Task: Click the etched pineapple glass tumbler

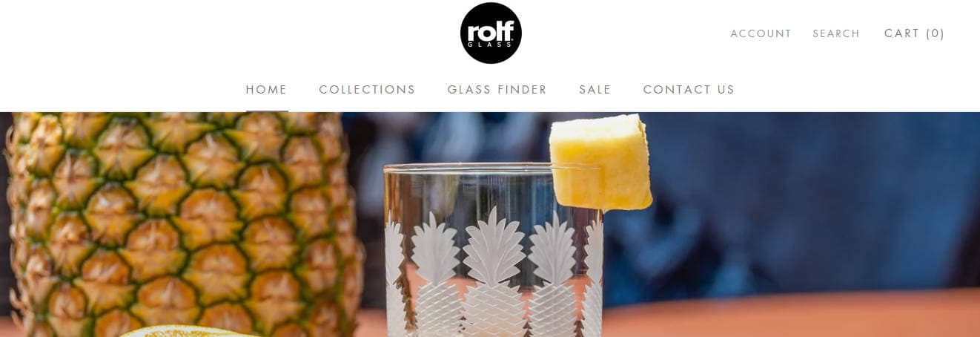Action: [x=493, y=250]
